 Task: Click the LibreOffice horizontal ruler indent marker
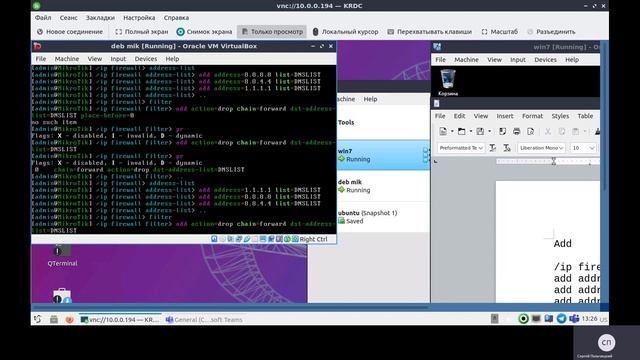[553, 161]
